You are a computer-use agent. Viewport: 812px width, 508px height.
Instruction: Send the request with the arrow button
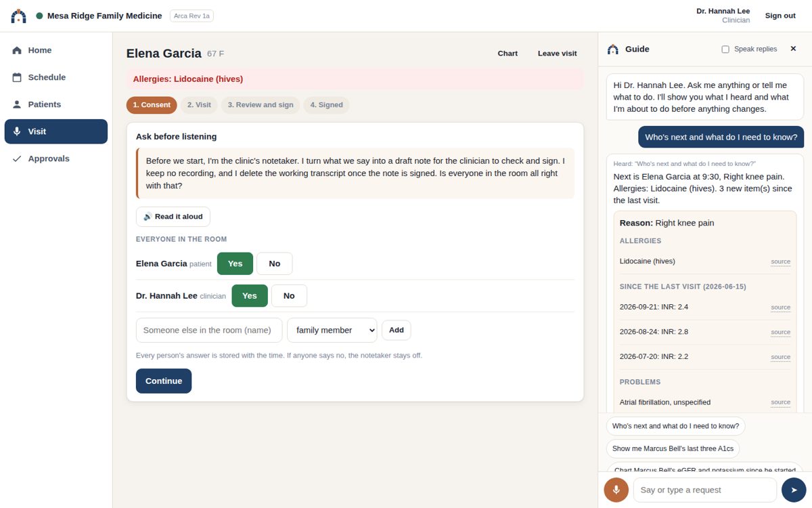[x=794, y=490]
